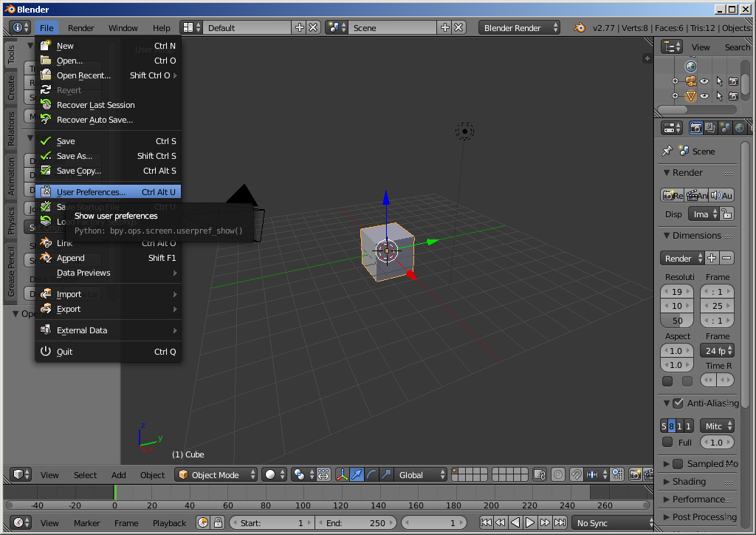
Task: Open the Mitchell filter dropdown
Action: (717, 426)
